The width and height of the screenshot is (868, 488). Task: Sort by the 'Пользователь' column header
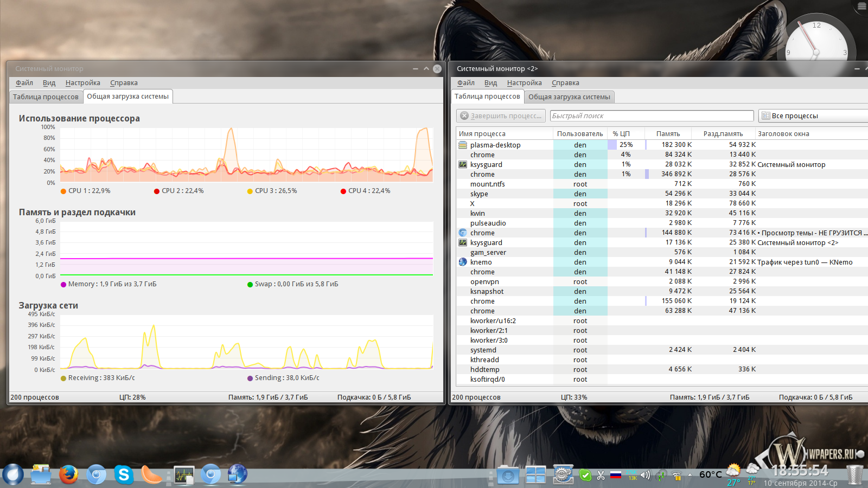tap(580, 133)
